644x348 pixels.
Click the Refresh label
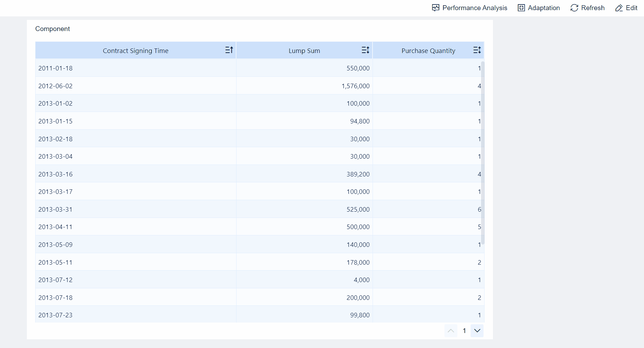[x=593, y=8]
